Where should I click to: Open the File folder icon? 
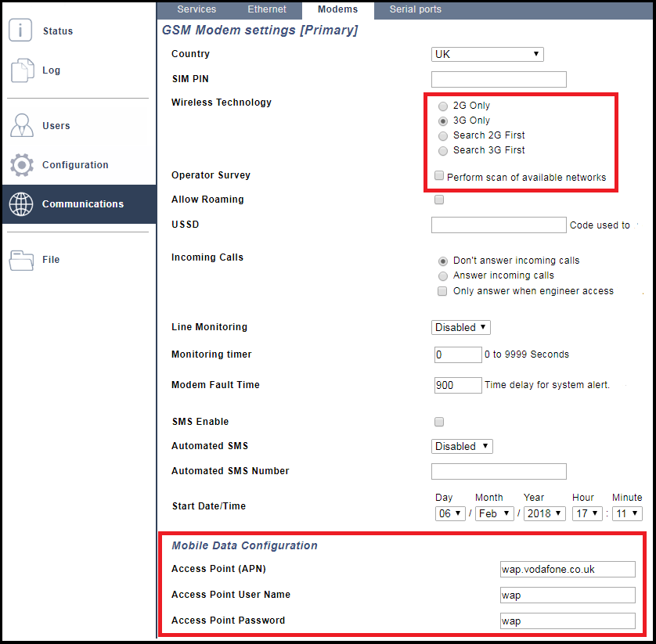22,260
